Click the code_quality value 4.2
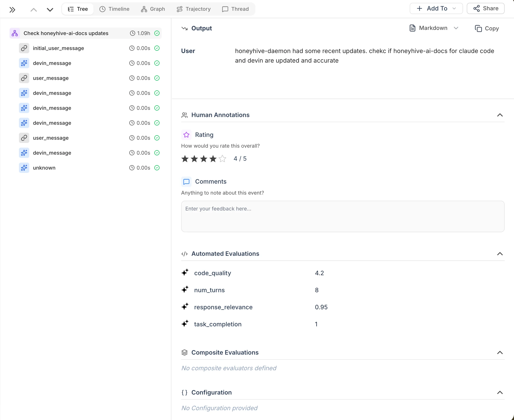This screenshot has width=514, height=420. 319,273
